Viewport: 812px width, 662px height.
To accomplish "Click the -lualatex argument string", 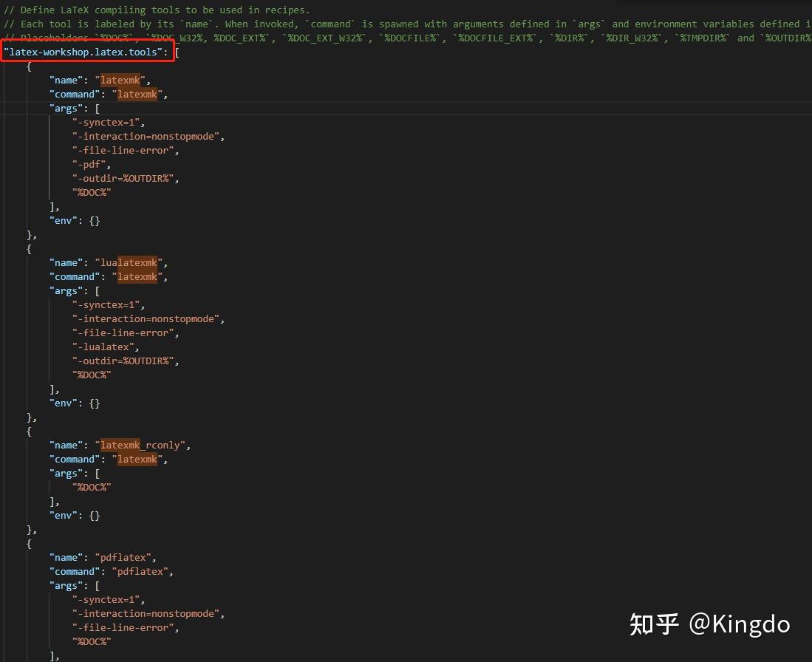I will pyautogui.click(x=104, y=347).
